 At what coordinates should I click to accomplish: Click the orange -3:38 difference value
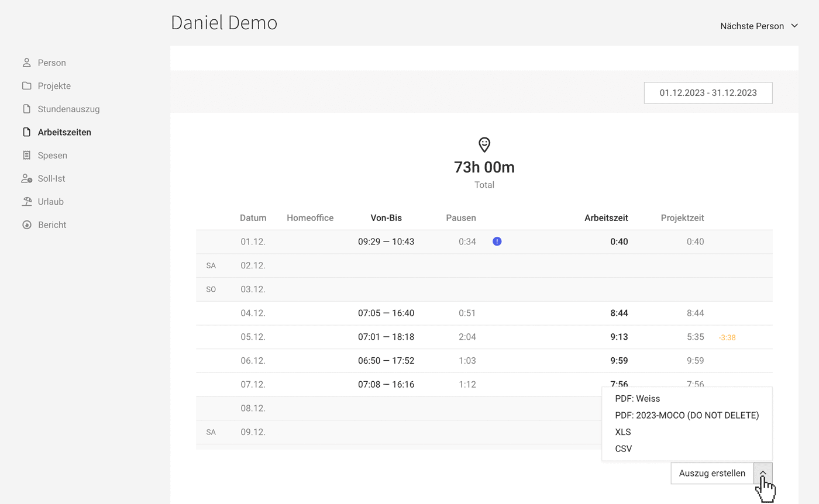coord(727,337)
